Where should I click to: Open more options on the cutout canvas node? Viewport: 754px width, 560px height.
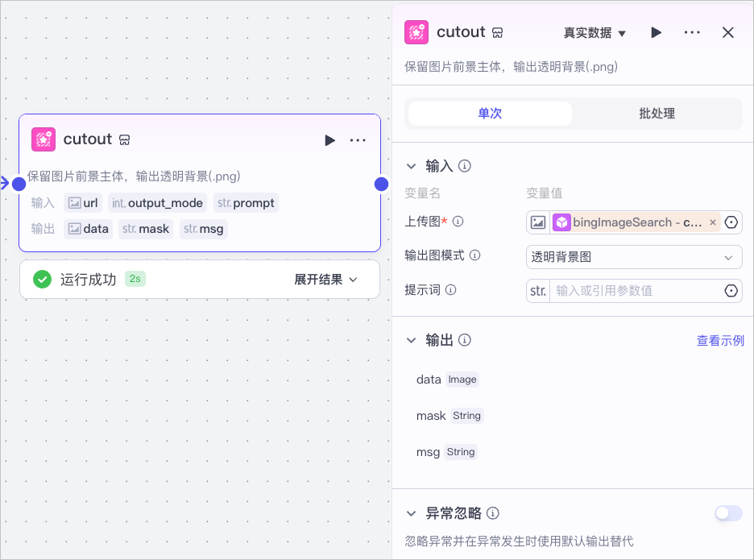tap(358, 140)
